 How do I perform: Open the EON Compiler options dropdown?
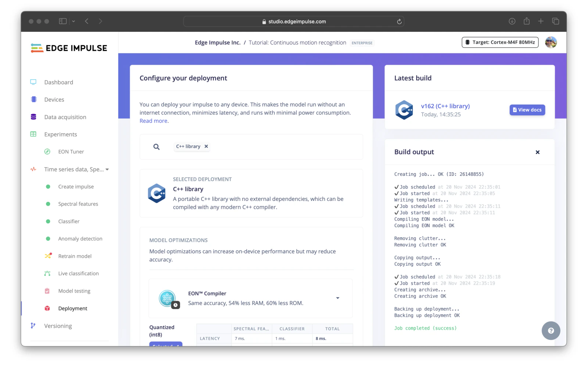[x=338, y=298]
